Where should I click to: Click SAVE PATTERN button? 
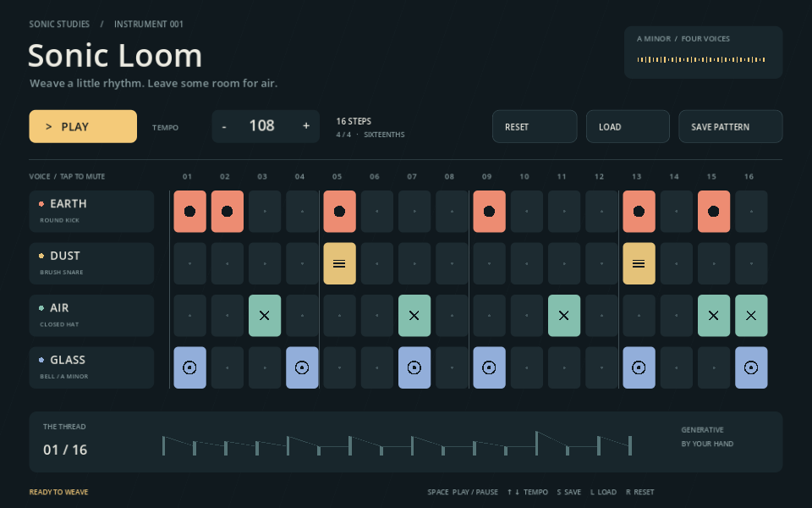[731, 126]
